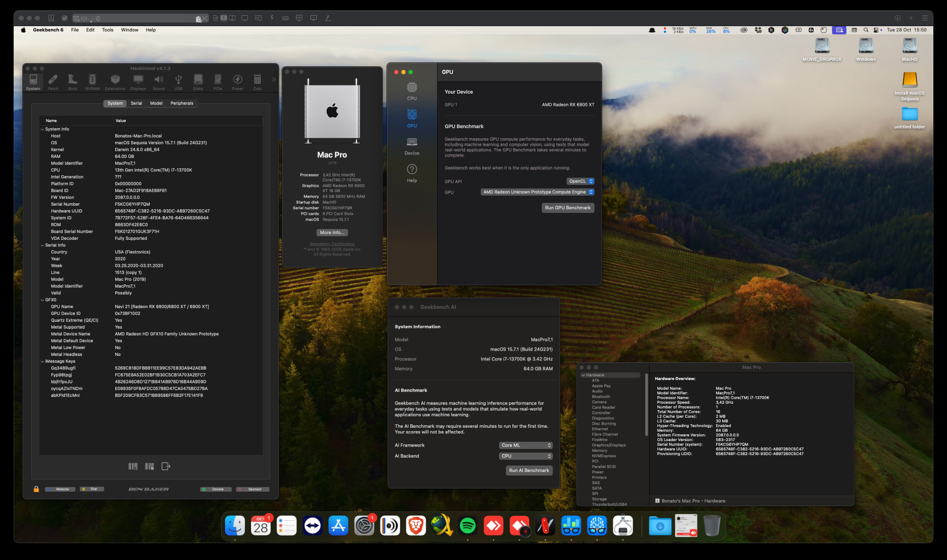The height and width of the screenshot is (560, 947).
Task: Click the Run GPU Benchmark button
Action: pyautogui.click(x=567, y=208)
